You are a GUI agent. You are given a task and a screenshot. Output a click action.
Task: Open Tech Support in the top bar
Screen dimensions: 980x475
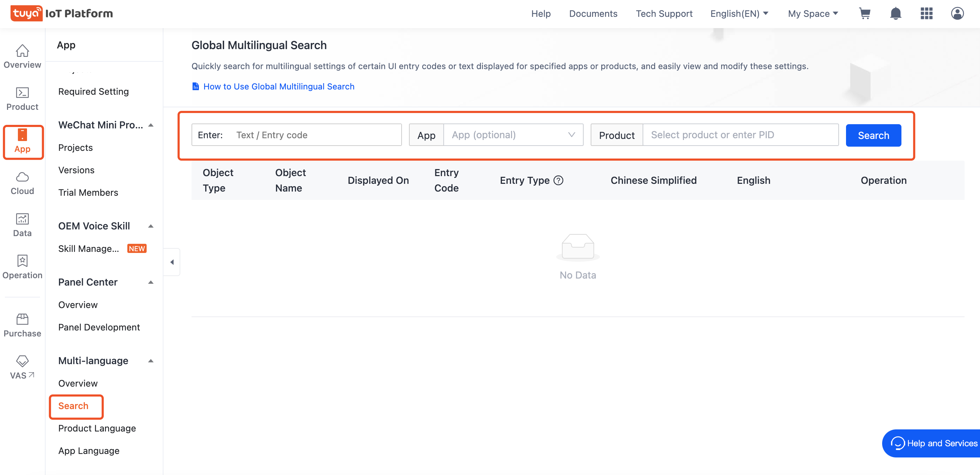(x=664, y=14)
